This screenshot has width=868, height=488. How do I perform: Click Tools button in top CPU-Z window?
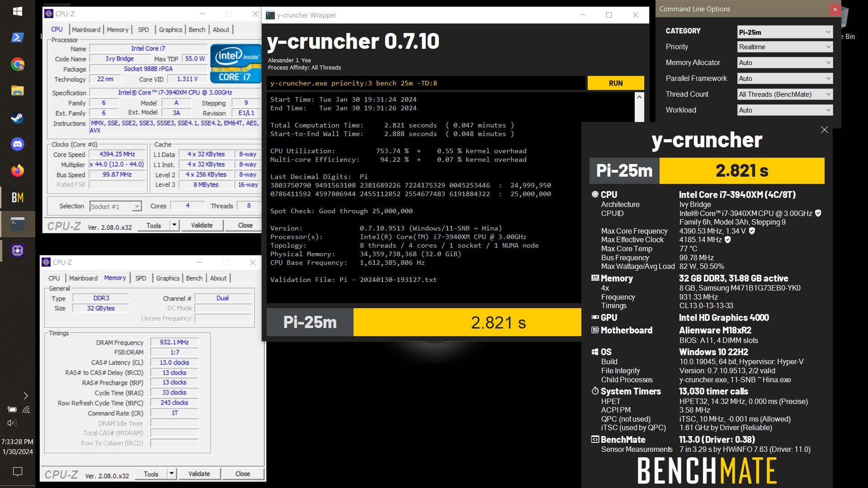[x=153, y=225]
